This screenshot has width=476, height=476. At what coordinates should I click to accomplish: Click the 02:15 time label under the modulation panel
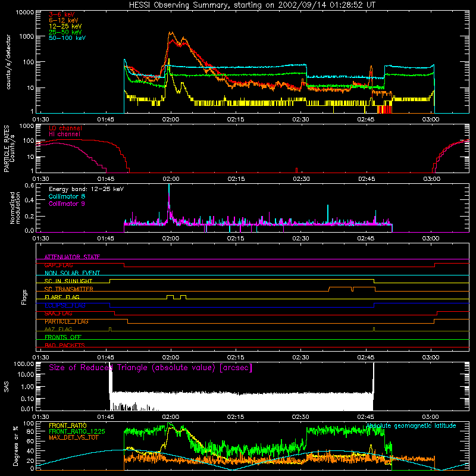[x=236, y=239]
